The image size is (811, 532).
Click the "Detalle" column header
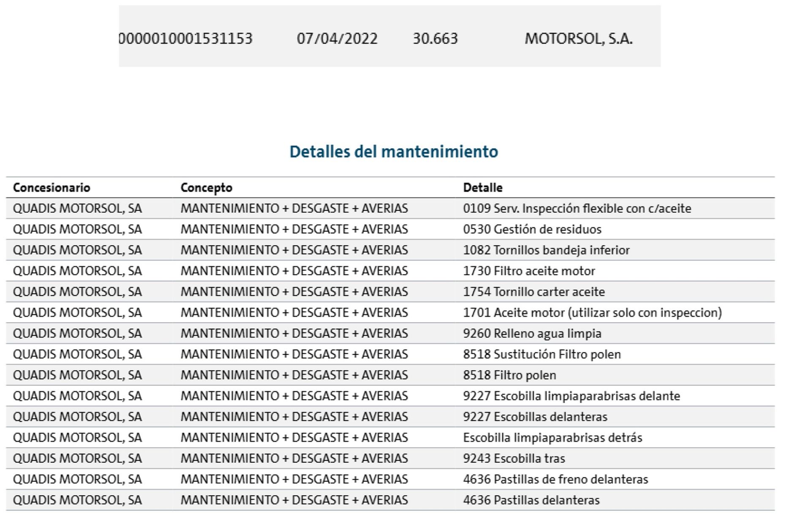(483, 187)
